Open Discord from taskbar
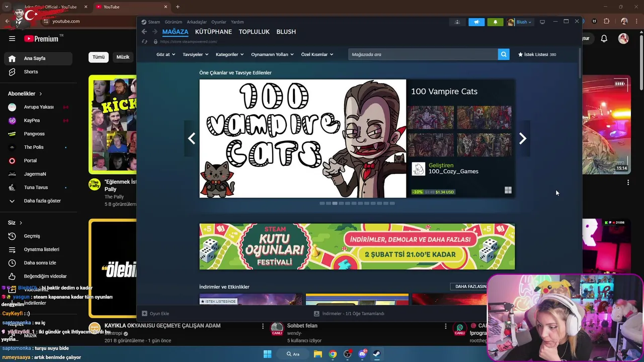 pyautogui.click(x=362, y=354)
